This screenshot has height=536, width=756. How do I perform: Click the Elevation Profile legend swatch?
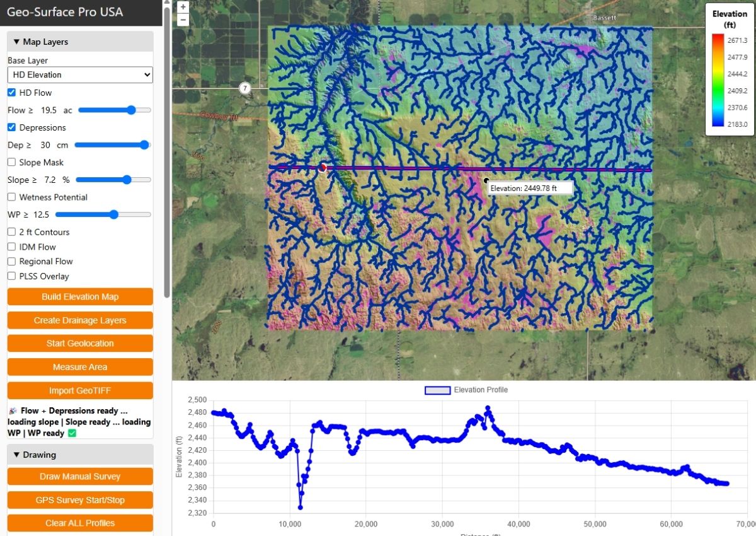pos(438,390)
